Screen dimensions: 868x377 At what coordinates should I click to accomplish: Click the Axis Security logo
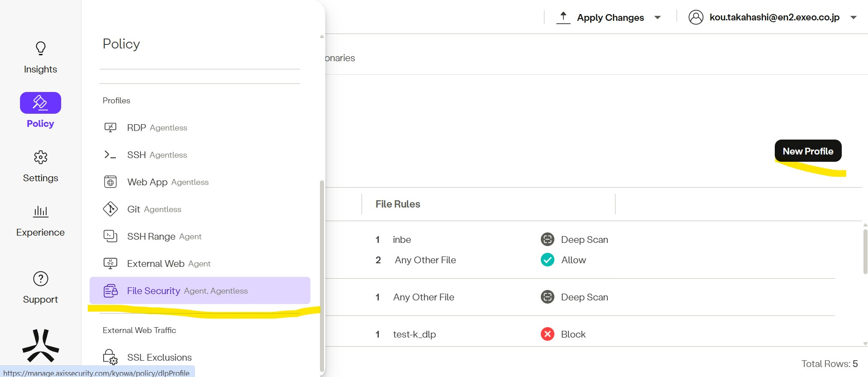40,346
